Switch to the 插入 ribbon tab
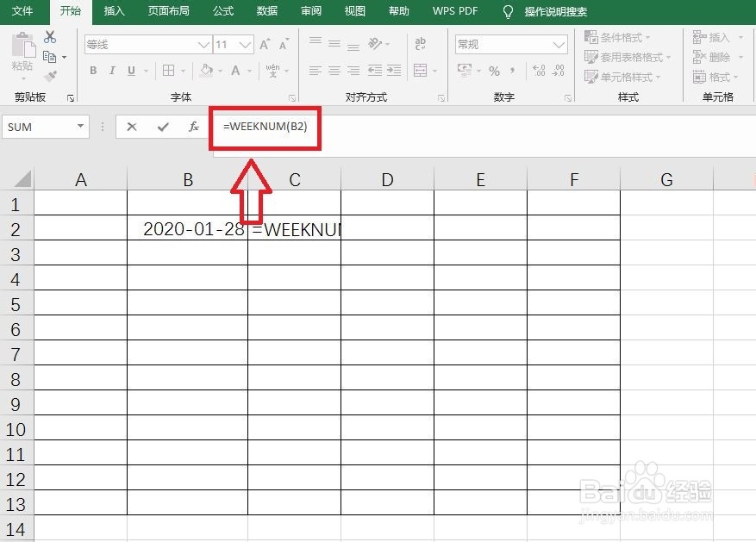Image resolution: width=756 pixels, height=542 pixels. (115, 11)
